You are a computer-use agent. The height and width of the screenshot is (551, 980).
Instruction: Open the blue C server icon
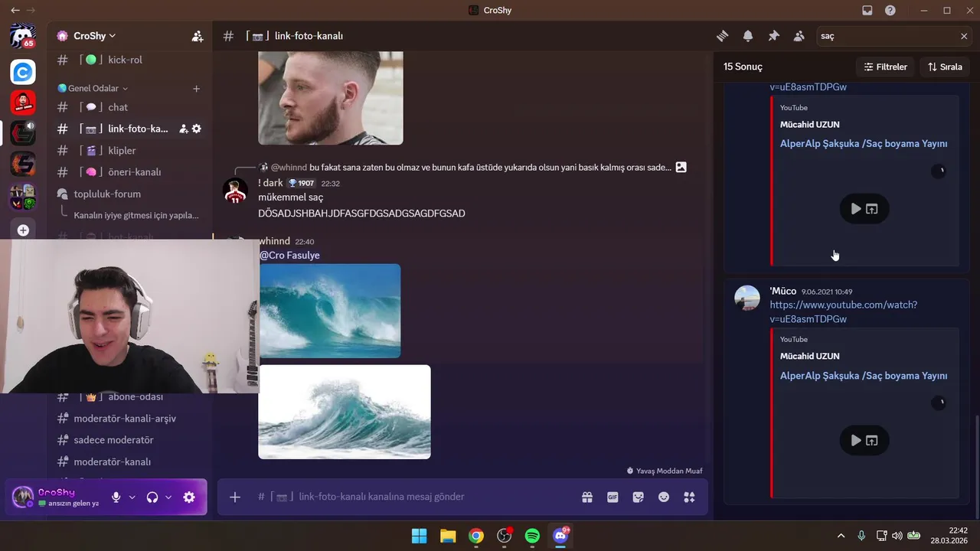(23, 72)
